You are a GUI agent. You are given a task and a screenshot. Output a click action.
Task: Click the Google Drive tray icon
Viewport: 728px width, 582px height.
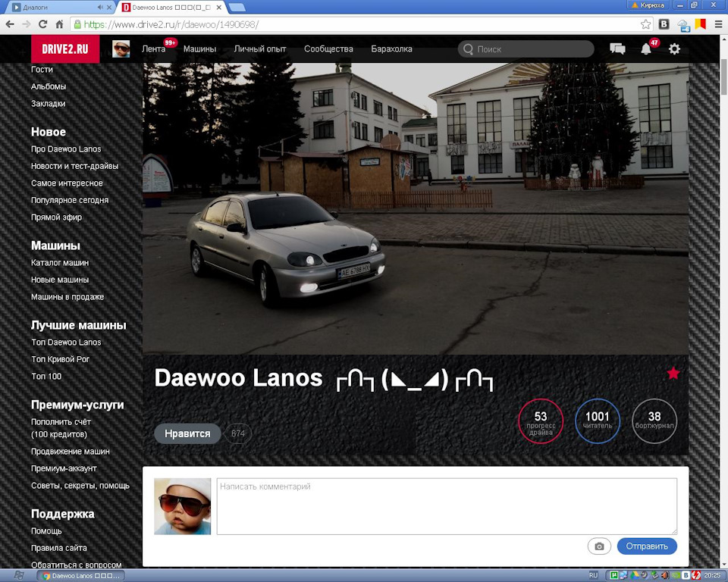click(x=633, y=575)
